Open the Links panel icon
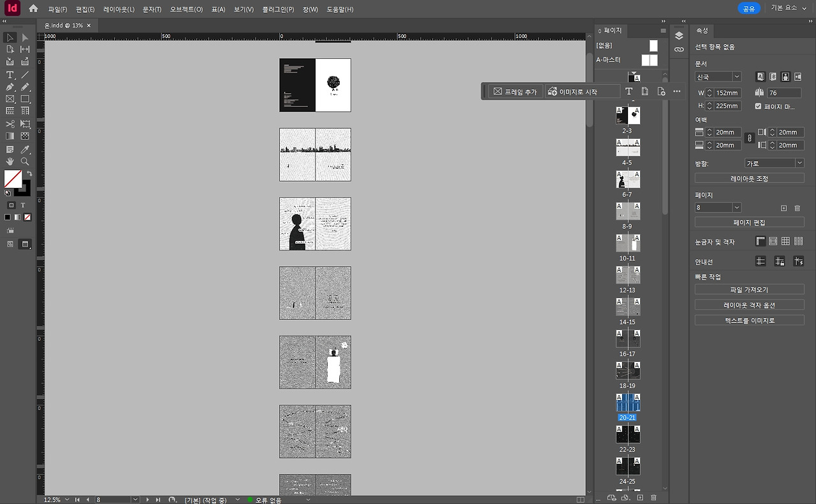 pyautogui.click(x=679, y=49)
